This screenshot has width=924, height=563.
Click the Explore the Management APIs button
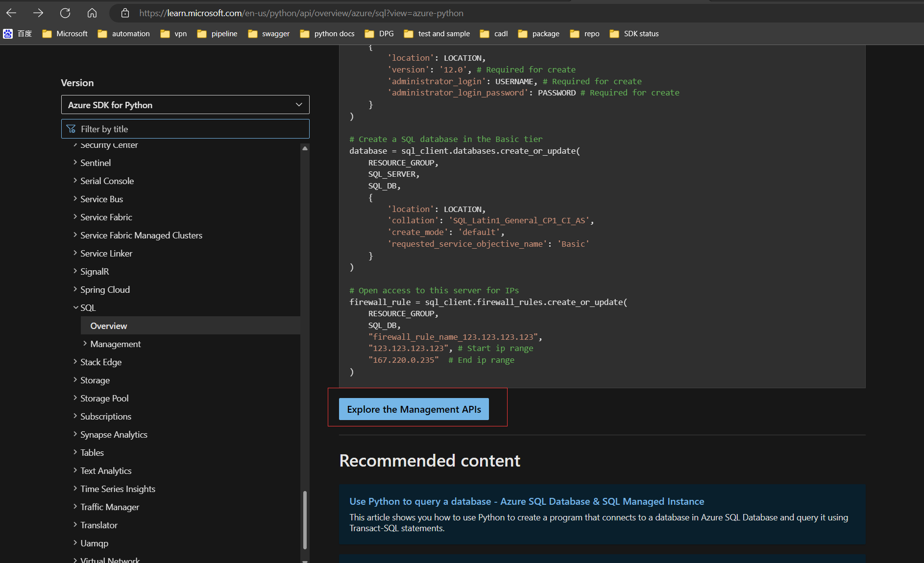pyautogui.click(x=414, y=409)
